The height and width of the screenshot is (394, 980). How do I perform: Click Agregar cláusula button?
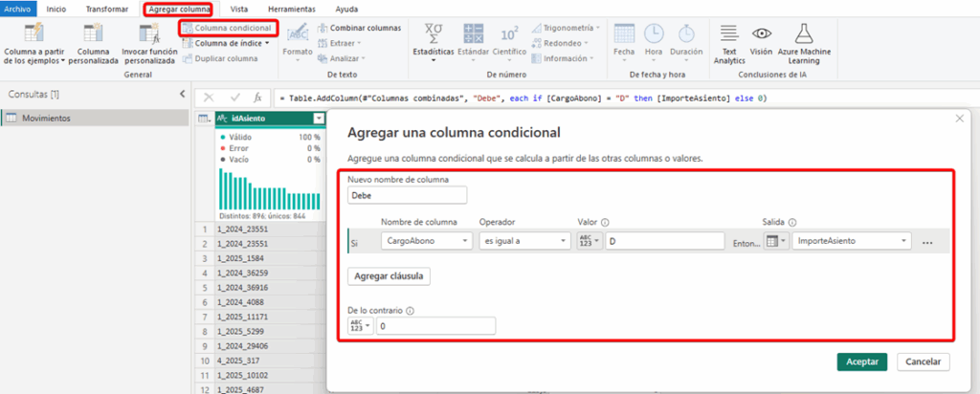click(x=390, y=275)
